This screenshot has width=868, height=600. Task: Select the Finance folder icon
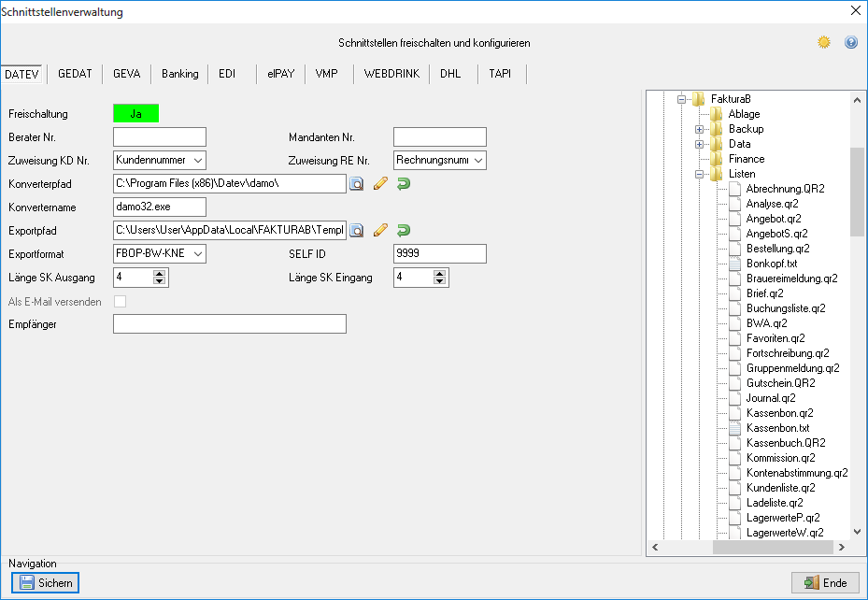tap(717, 159)
